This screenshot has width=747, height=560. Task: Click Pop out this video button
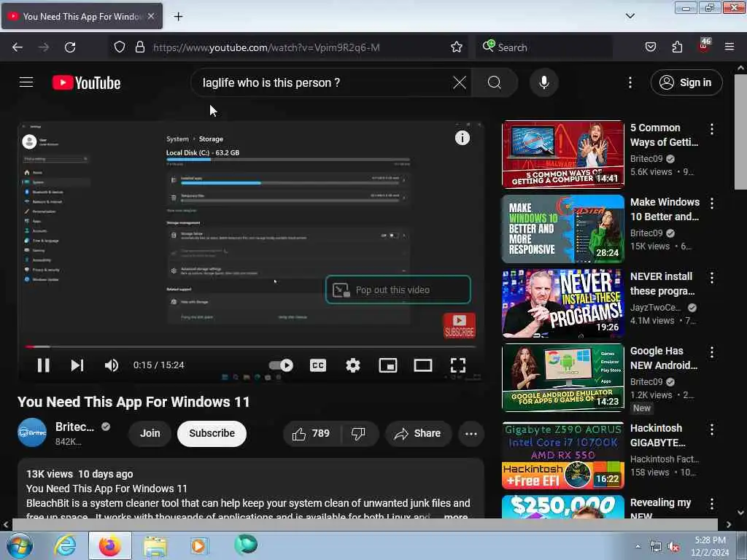[x=398, y=289]
